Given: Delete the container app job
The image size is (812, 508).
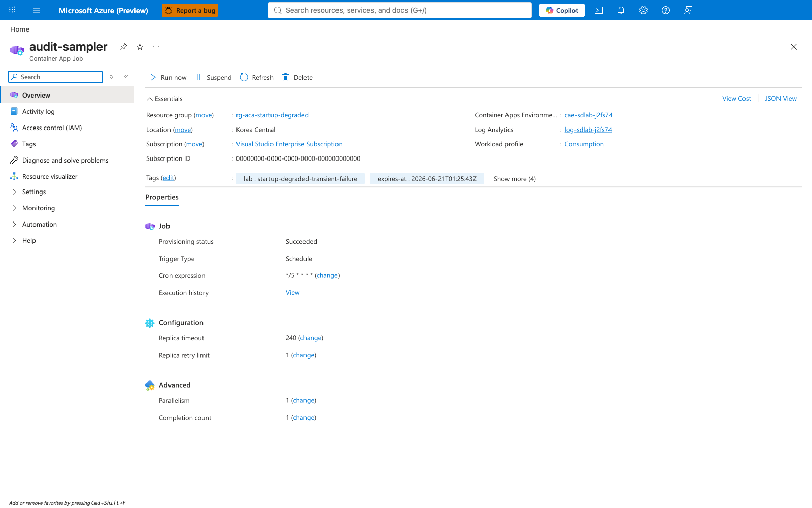Looking at the screenshot, I should coord(297,77).
